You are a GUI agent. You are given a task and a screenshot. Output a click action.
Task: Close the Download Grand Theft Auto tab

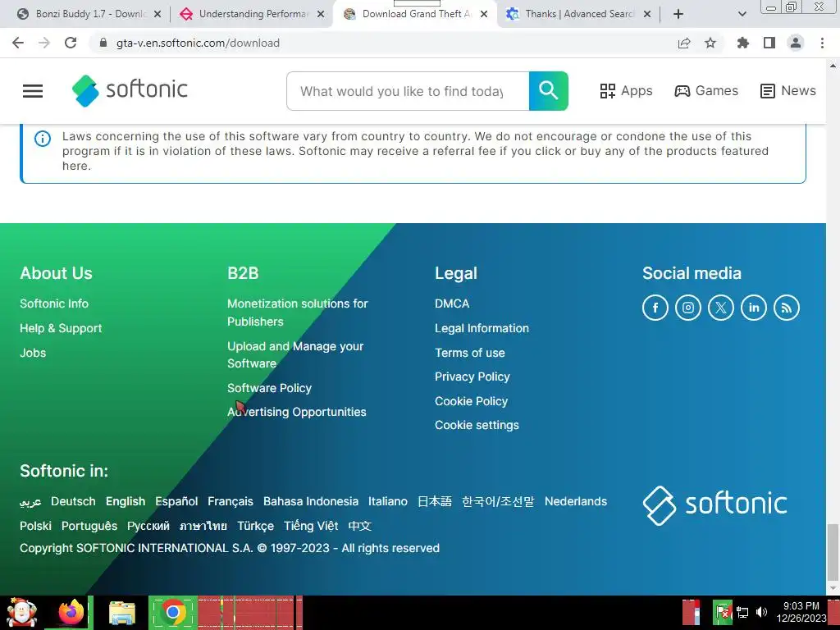pyautogui.click(x=484, y=14)
